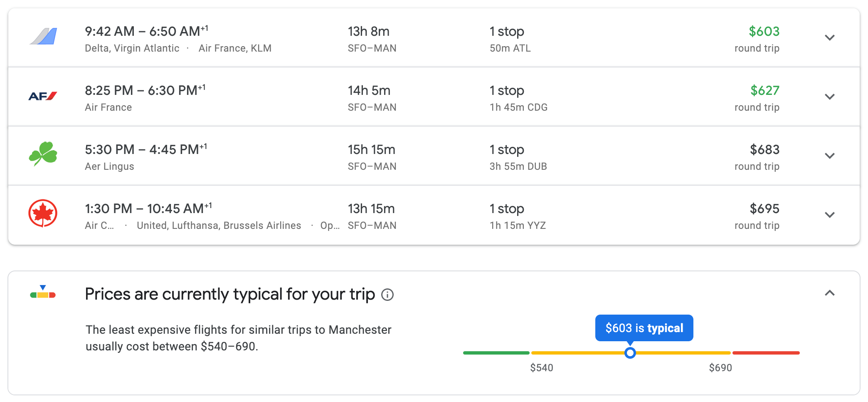Expand the $683 Aer Lingus flight

[830, 156]
